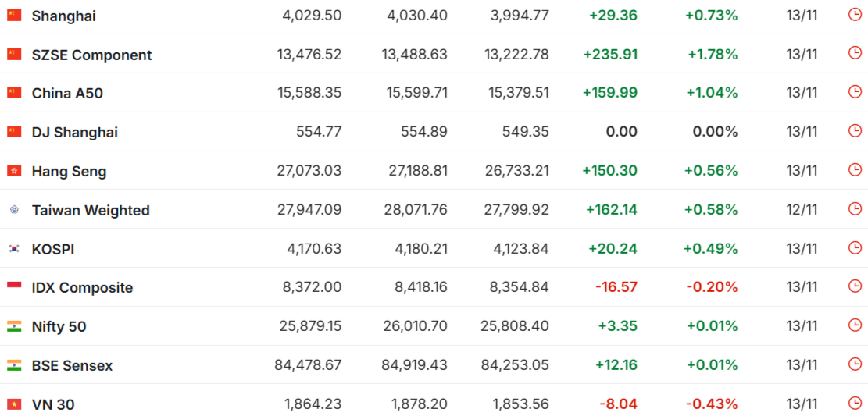Click the clock icon for Taiwan Weighted
The width and height of the screenshot is (868, 416).
pyautogui.click(x=855, y=209)
